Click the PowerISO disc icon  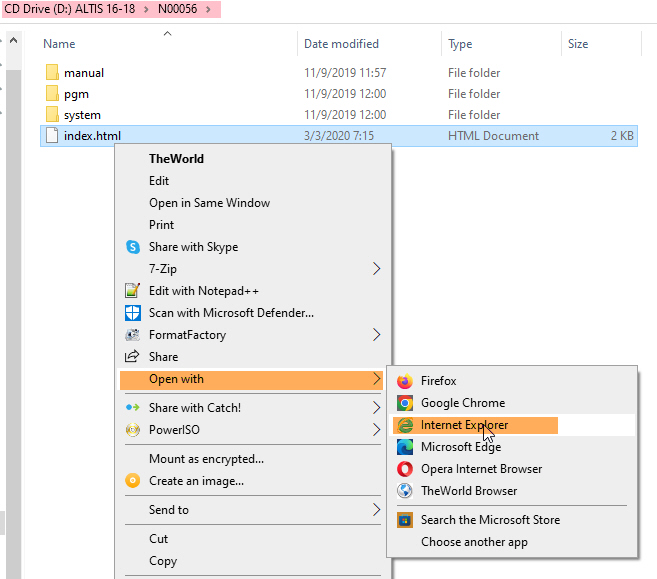pyautogui.click(x=132, y=430)
